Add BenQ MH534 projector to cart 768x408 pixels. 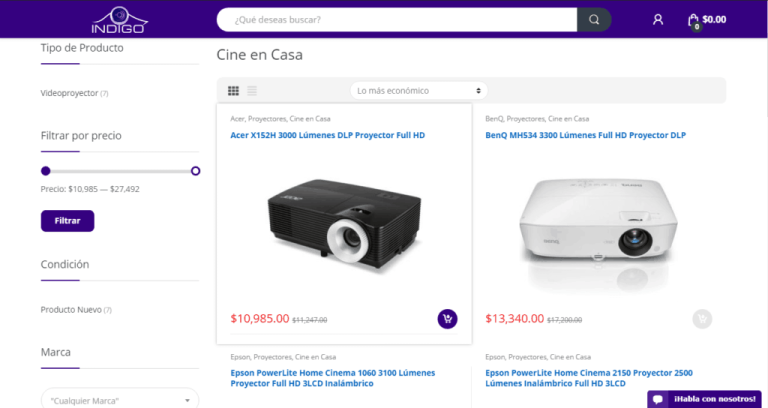click(702, 319)
